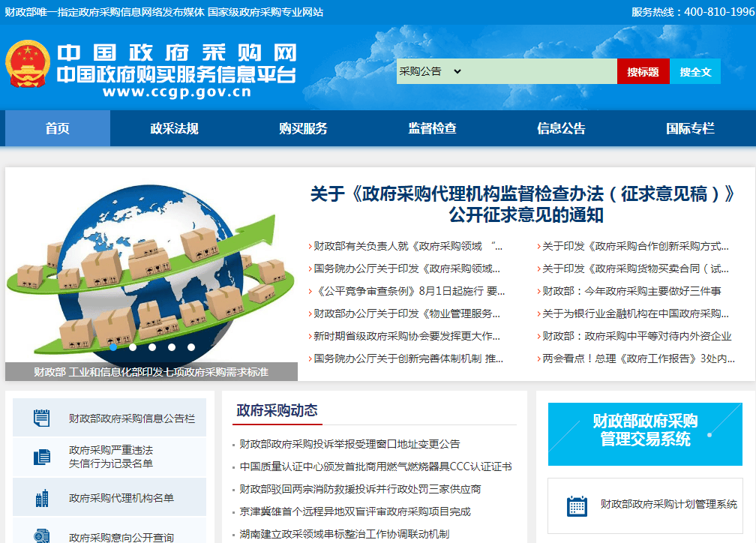
Task: Open the 监督检查 menu
Action: click(432, 128)
